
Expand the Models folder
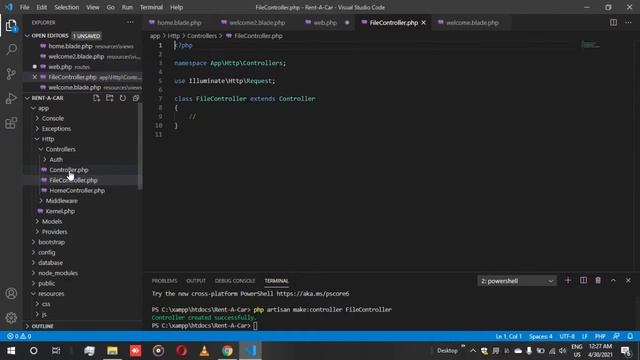tap(37, 221)
